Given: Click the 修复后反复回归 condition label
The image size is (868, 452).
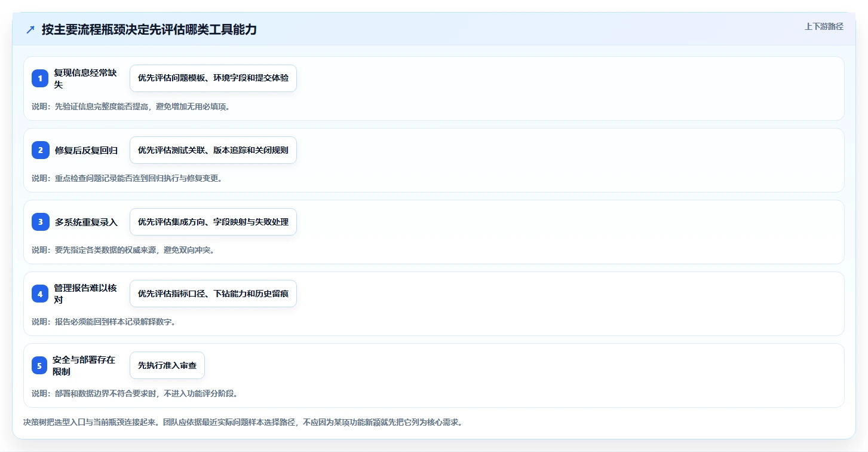Looking at the screenshot, I should [86, 150].
